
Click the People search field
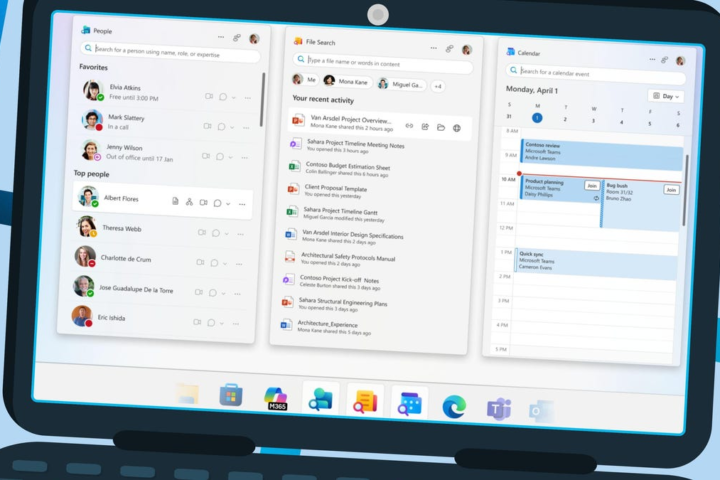tap(170, 51)
